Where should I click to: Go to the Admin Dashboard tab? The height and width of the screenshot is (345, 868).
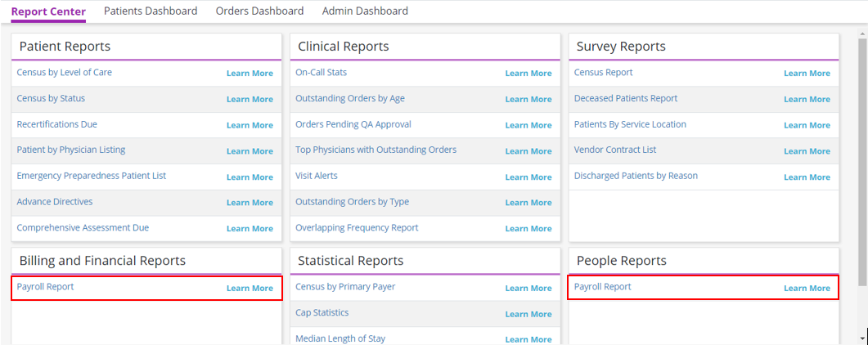365,11
